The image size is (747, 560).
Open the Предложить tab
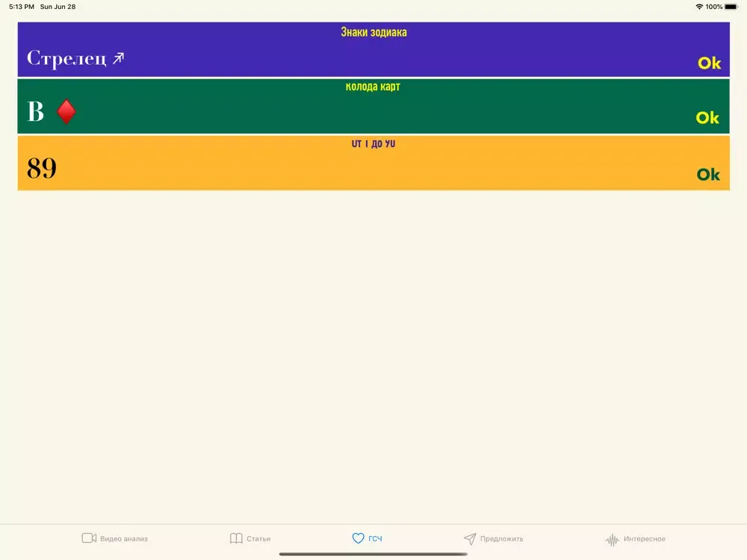[x=493, y=538]
